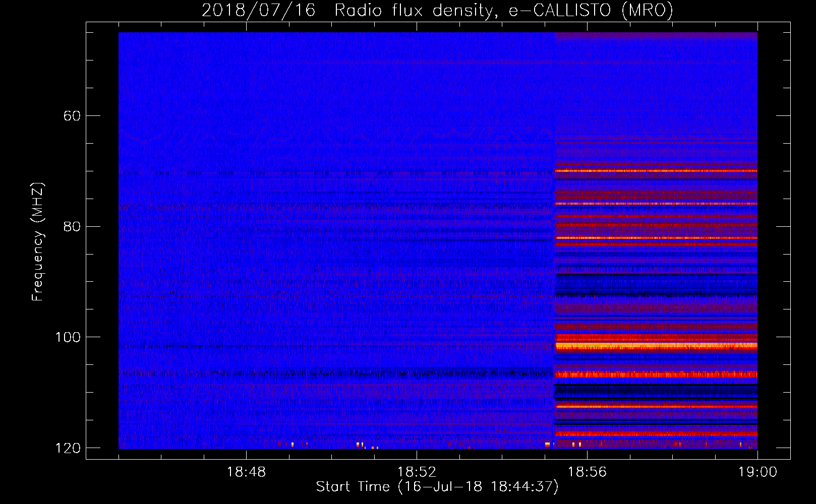Select the 'Frequency (MHZ)' y-axis label
Viewport: 816px width, 504px height.
click(38, 242)
